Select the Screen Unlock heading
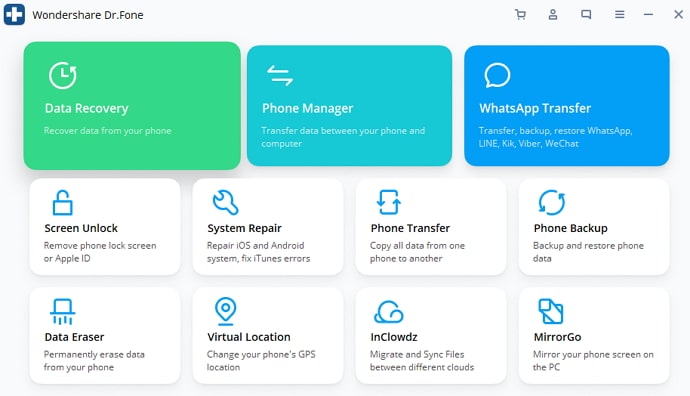Screen dimensions: 690x396 point(81,228)
